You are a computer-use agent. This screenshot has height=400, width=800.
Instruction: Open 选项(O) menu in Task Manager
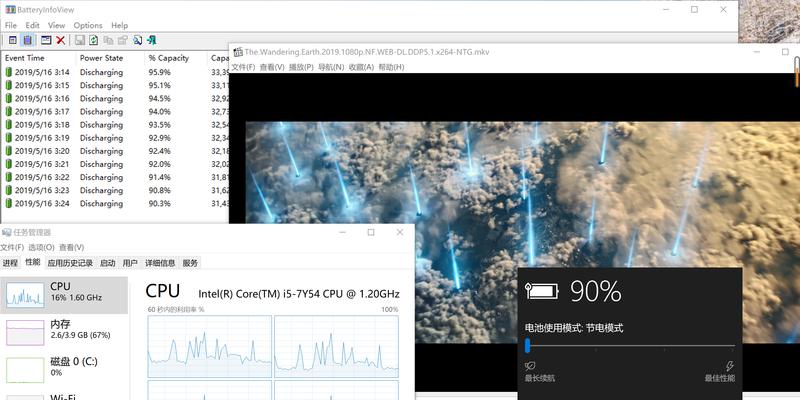tap(41, 247)
